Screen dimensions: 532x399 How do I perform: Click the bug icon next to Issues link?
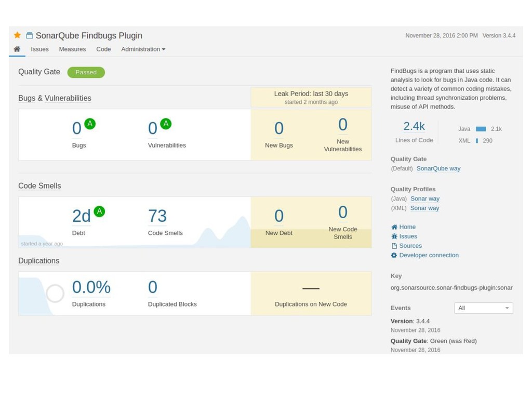pyautogui.click(x=394, y=236)
